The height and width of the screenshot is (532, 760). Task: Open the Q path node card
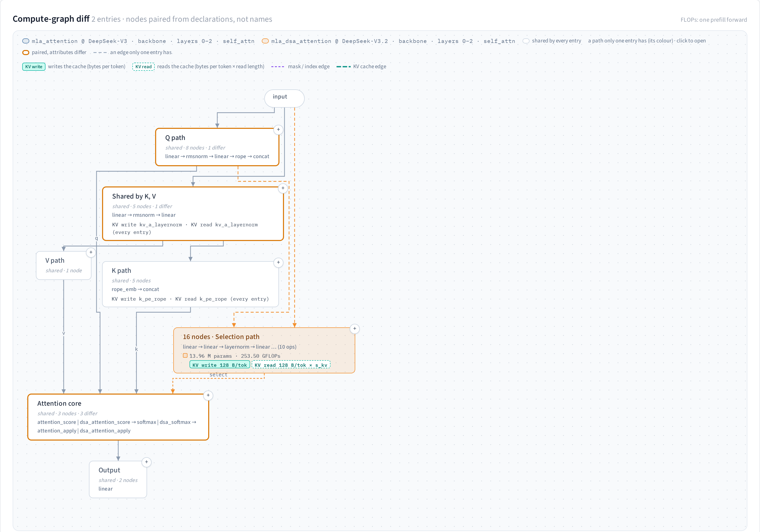(217, 147)
